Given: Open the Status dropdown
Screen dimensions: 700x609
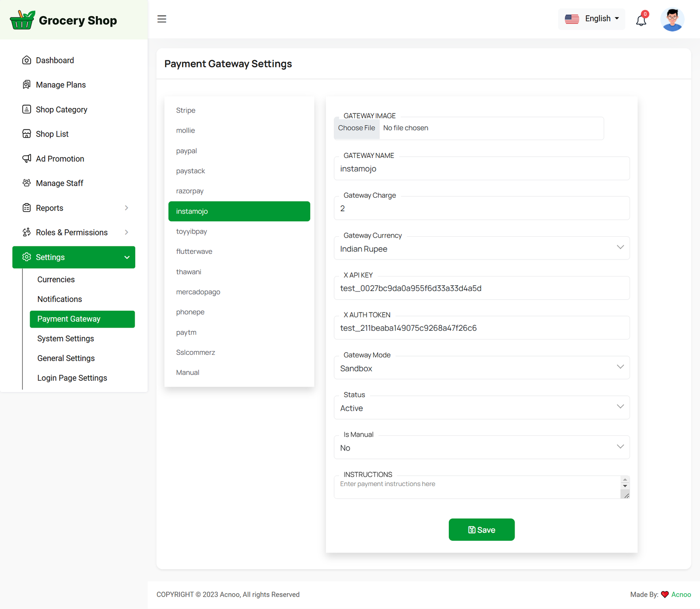Looking at the screenshot, I should [481, 408].
